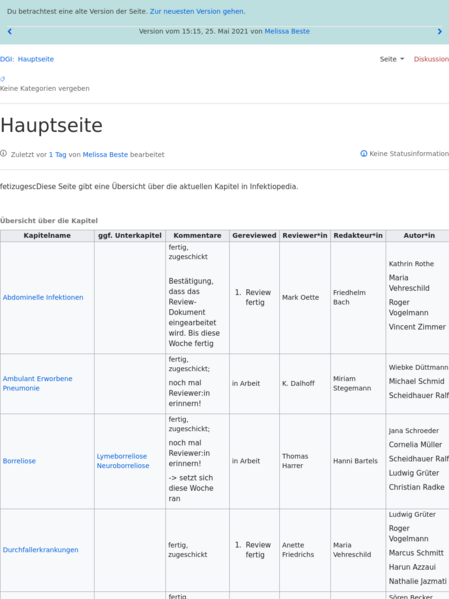
Task: Click the info icon beside Zuletzt
Action: pyautogui.click(x=3, y=154)
